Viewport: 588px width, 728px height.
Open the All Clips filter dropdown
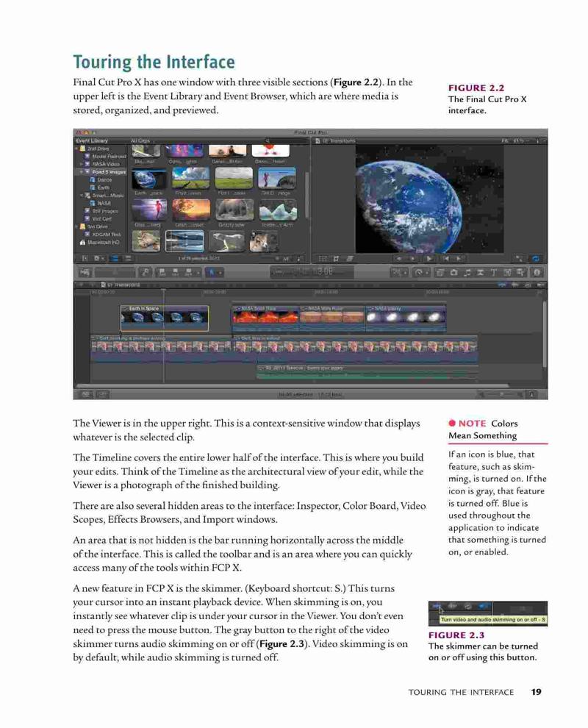(x=141, y=140)
